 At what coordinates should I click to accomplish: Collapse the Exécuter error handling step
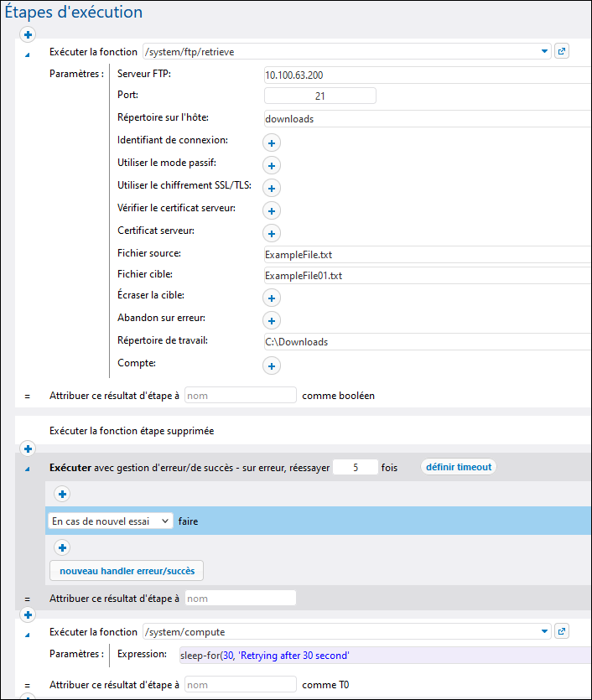click(x=27, y=469)
